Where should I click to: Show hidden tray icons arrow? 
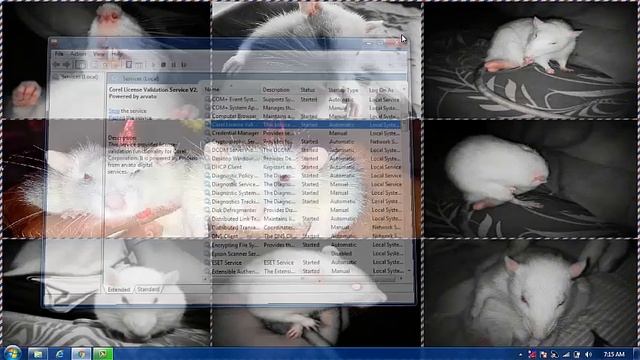(x=521, y=354)
